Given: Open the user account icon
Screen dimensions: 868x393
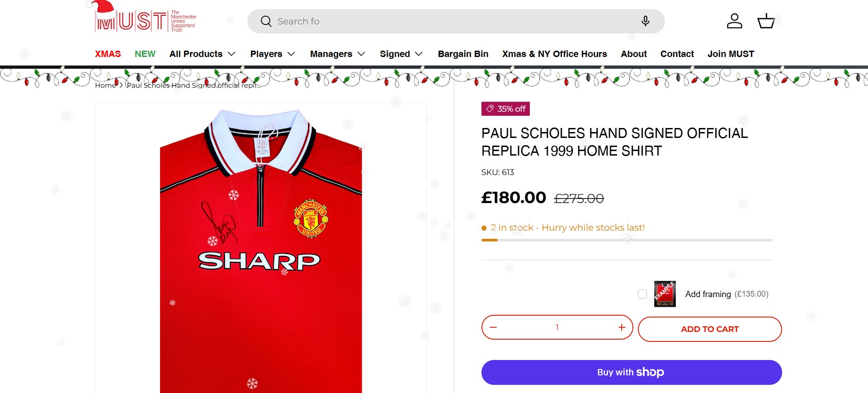Looking at the screenshot, I should [x=734, y=21].
